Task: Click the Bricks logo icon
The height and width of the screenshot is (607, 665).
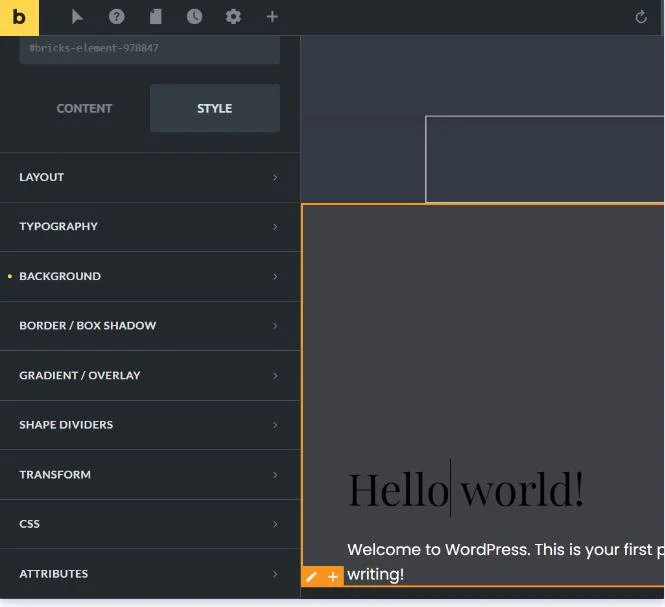Action: 19,17
